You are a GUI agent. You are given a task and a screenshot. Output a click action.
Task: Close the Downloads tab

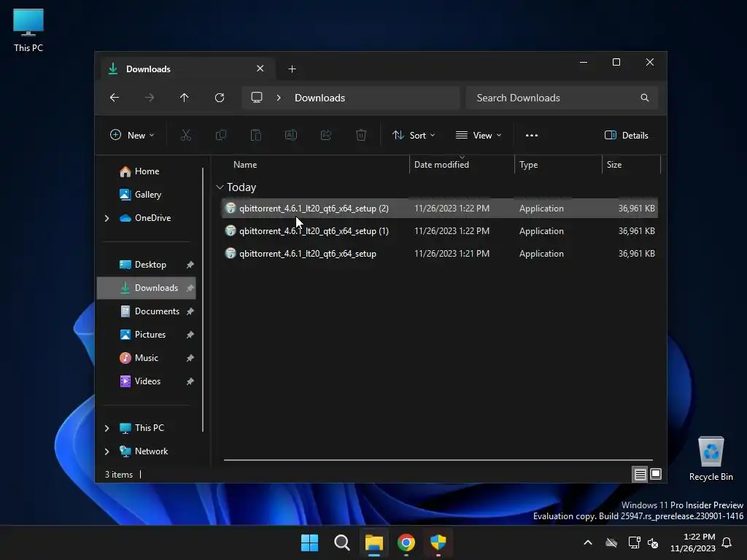pos(260,69)
